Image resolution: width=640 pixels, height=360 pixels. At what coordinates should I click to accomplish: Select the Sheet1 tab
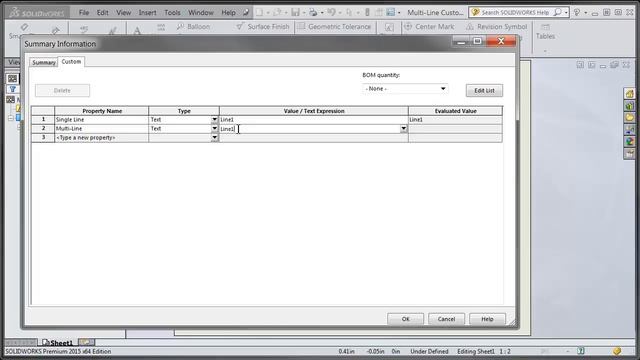click(58, 342)
